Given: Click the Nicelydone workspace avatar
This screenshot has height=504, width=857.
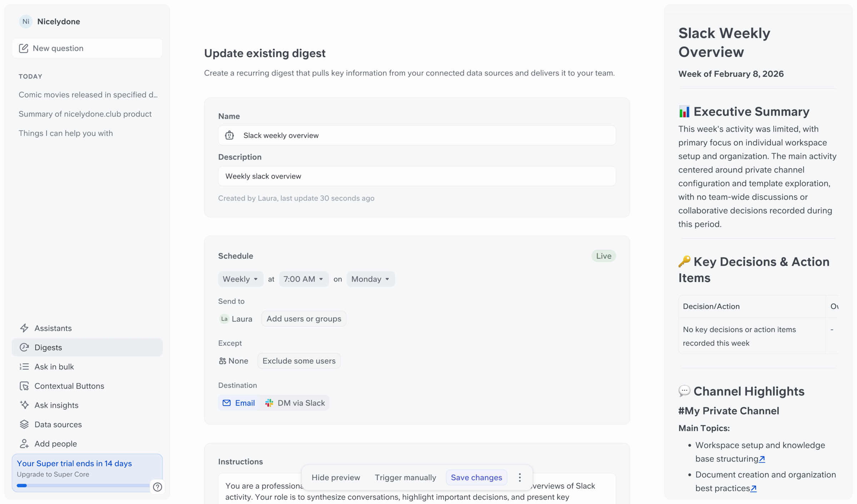Looking at the screenshot, I should click(x=26, y=21).
